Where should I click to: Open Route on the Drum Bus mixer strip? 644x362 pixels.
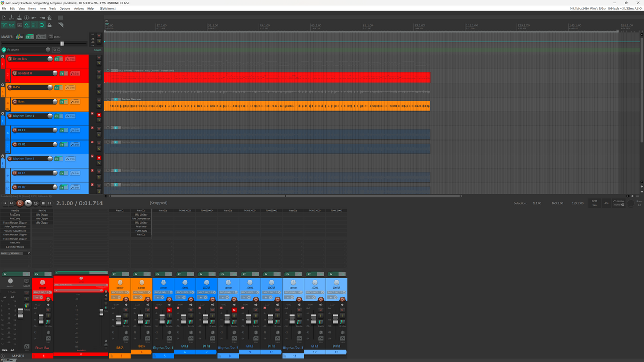point(48,322)
